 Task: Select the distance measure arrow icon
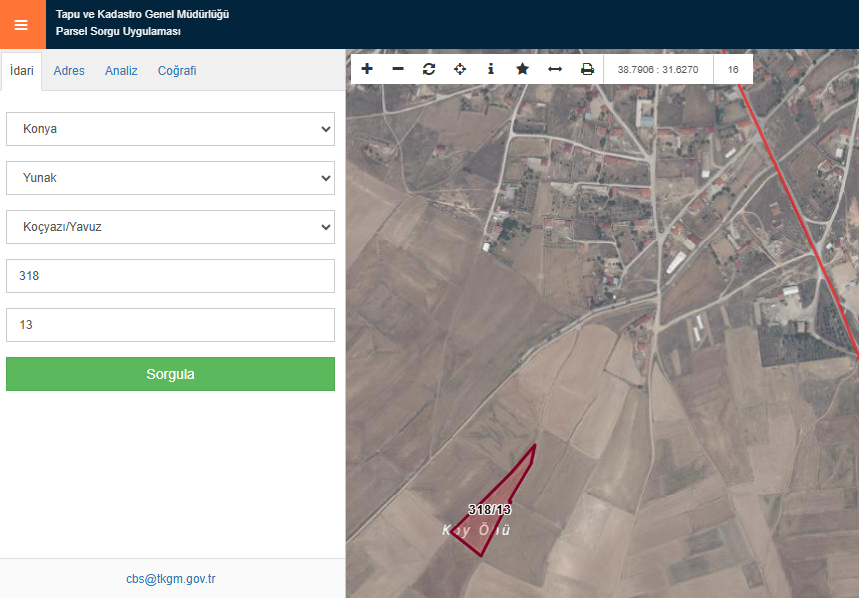(x=554, y=69)
